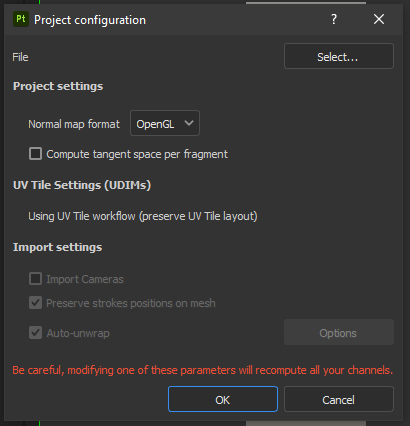The width and height of the screenshot is (410, 426).
Task: Click the UV Tile Settings (UDIMs) heading
Action: 82,185
